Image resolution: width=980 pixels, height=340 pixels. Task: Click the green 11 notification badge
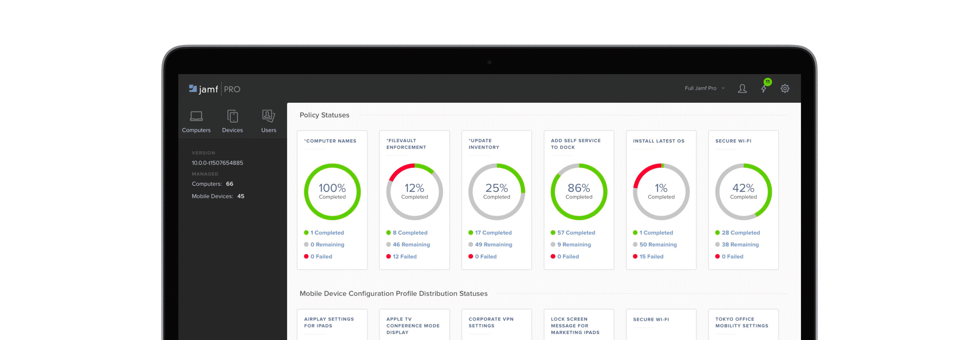coord(768,82)
